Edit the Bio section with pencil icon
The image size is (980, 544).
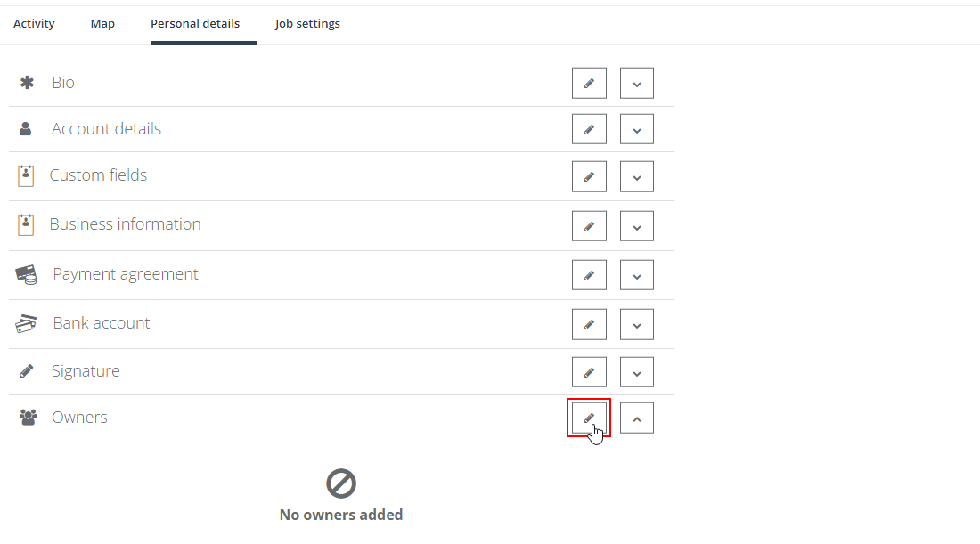pos(589,83)
